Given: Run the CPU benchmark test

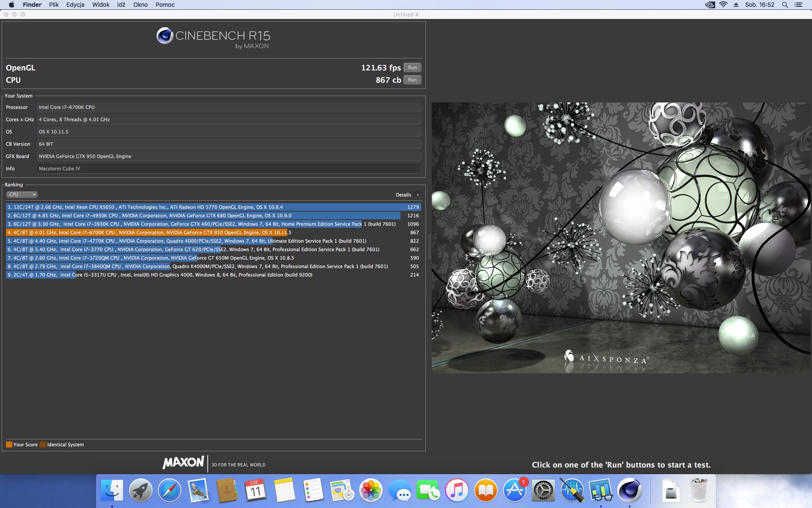Looking at the screenshot, I should 412,80.
